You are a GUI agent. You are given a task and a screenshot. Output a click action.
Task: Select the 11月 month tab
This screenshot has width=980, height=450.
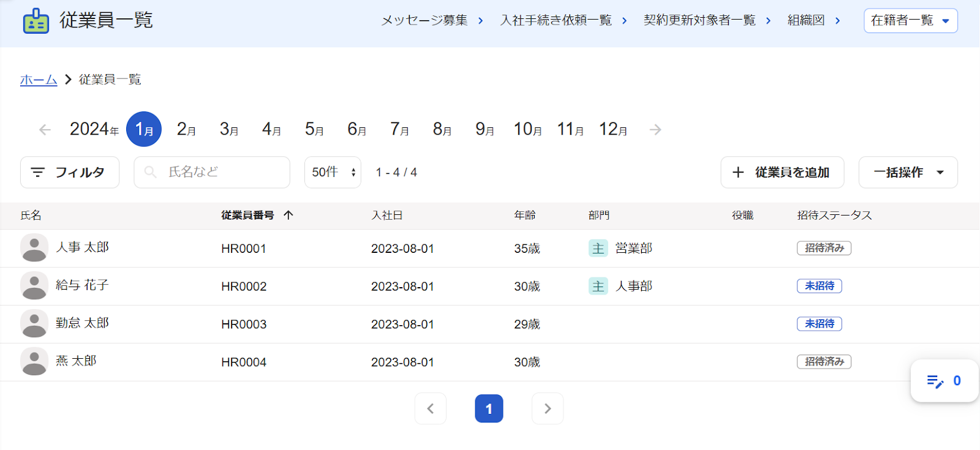pyautogui.click(x=570, y=129)
